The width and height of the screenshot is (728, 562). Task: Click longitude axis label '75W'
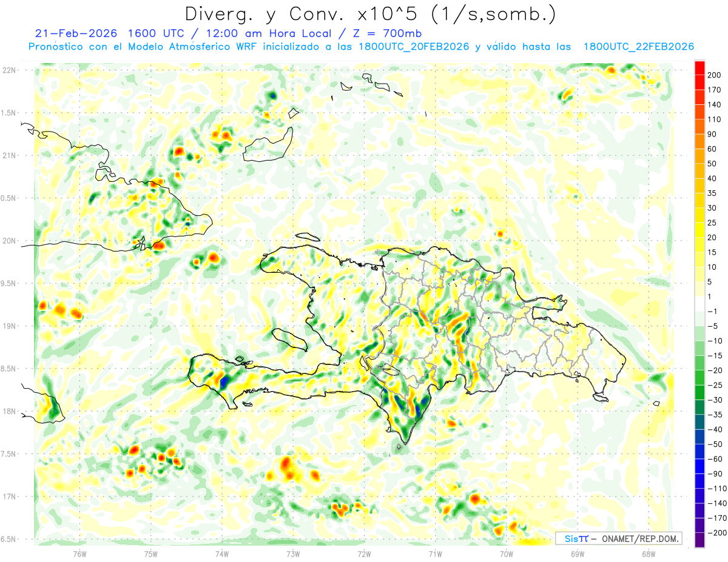click(151, 554)
